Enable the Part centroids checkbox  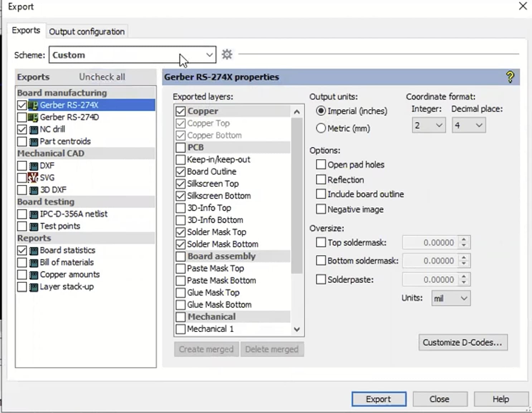(22, 141)
